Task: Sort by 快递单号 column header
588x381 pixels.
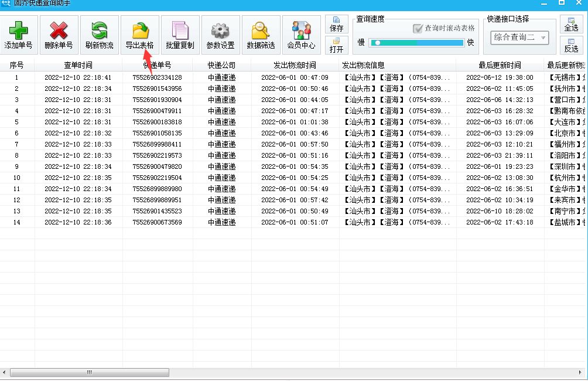Action: [x=158, y=65]
